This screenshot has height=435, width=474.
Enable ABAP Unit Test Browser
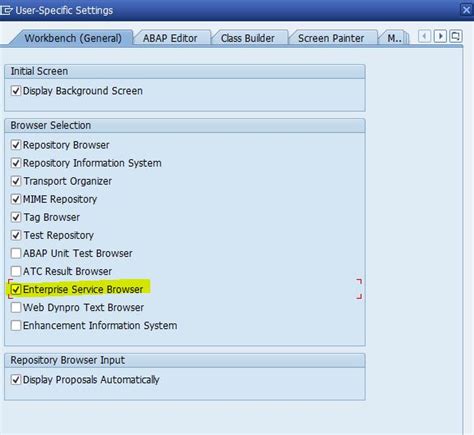[16, 253]
